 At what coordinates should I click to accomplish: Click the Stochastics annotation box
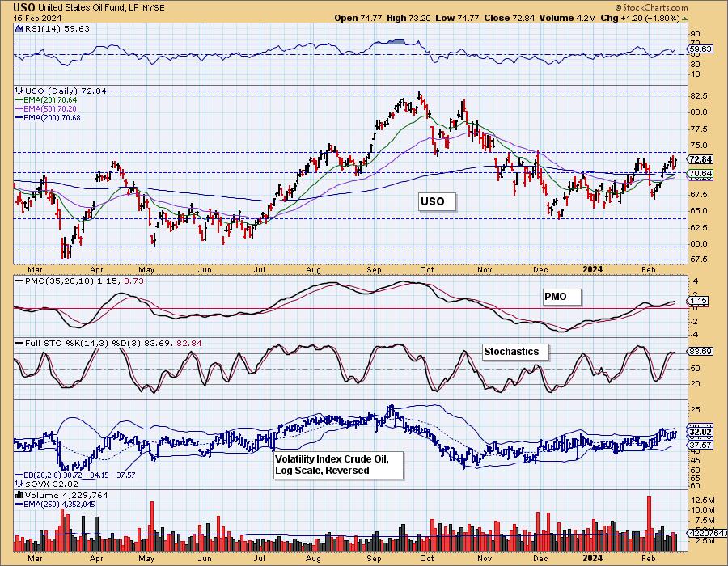(515, 352)
